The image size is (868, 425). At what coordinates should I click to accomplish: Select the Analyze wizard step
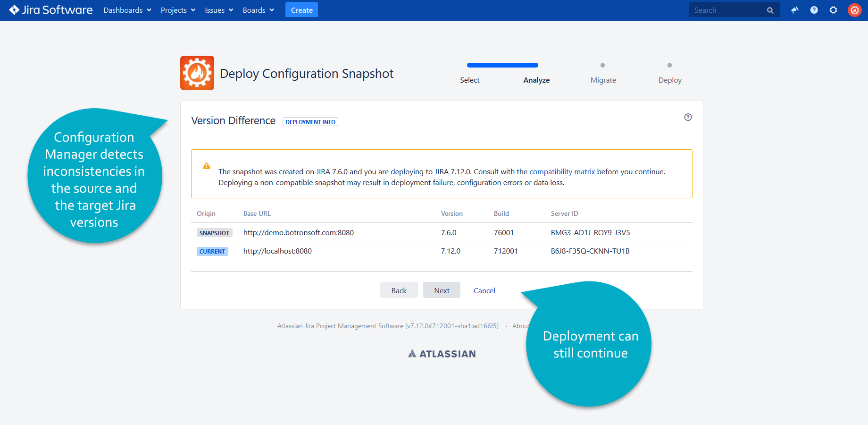click(x=536, y=80)
